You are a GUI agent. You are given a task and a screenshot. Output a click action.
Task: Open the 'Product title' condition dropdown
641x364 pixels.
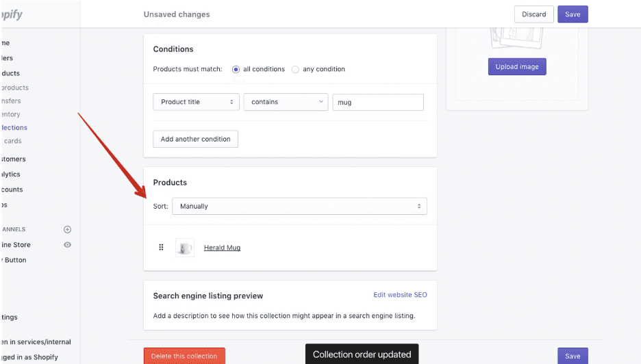pyautogui.click(x=196, y=102)
